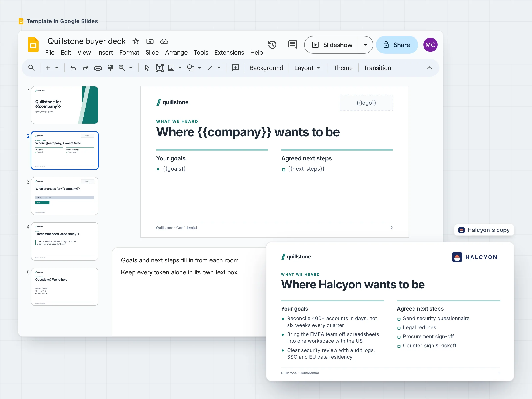Open the Arrange menu
532x399 pixels.
(176, 53)
